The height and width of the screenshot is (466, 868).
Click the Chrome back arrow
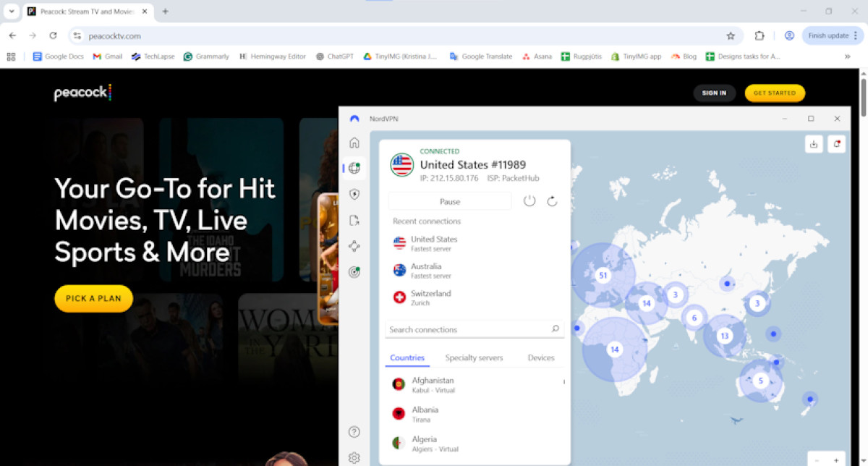12,35
